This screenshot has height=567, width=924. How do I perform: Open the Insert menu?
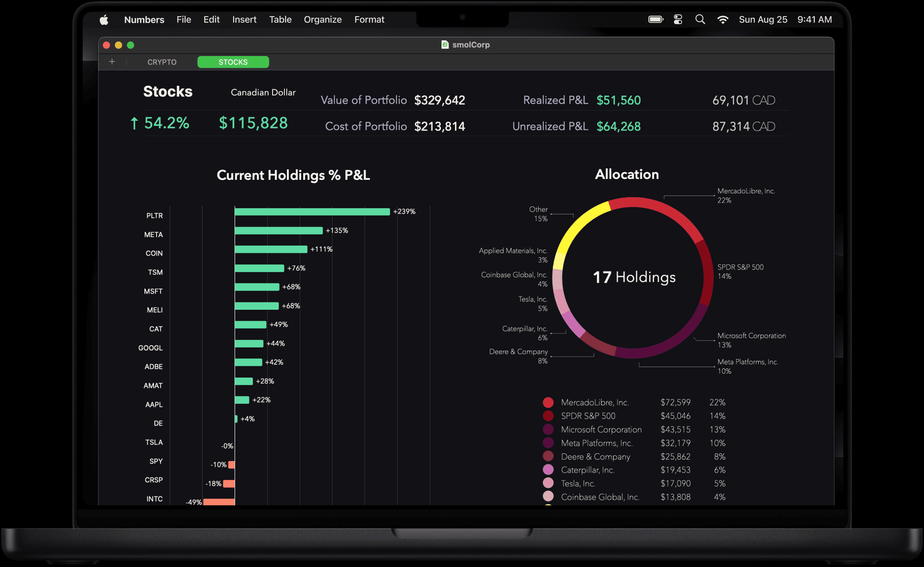click(244, 20)
